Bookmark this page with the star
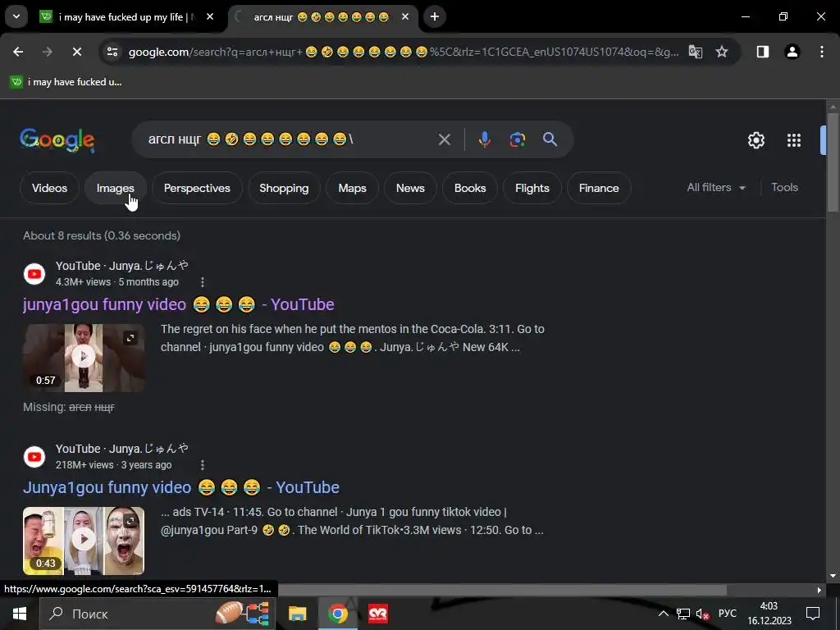Image resolution: width=840 pixels, height=630 pixels. [x=722, y=52]
